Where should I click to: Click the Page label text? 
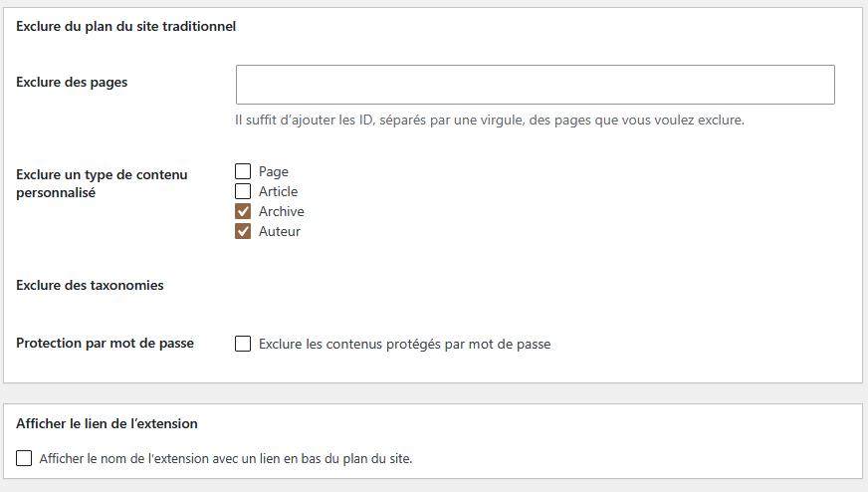pyautogui.click(x=274, y=171)
